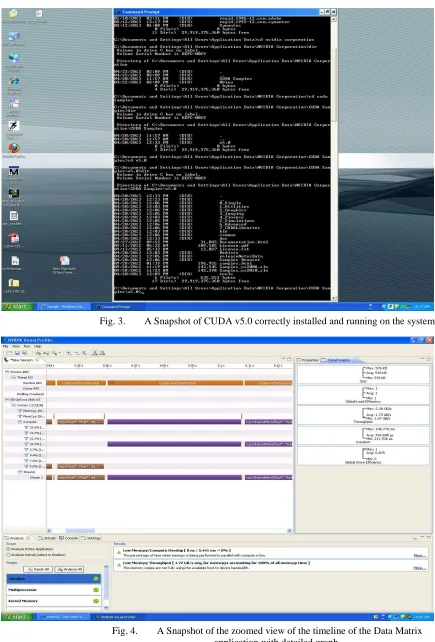The image size is (435, 642).
Task: Select the Timeline analysis stage
Action: pyautogui.click(x=54, y=579)
